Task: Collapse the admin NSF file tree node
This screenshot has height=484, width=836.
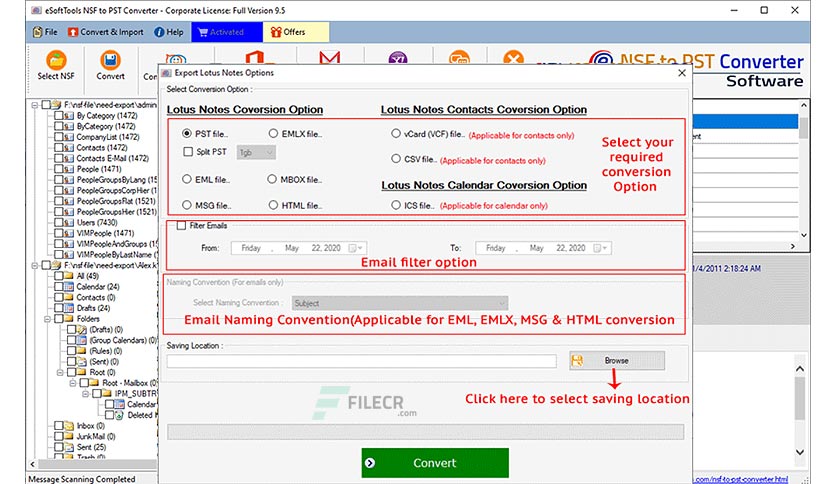Action: 34,105
